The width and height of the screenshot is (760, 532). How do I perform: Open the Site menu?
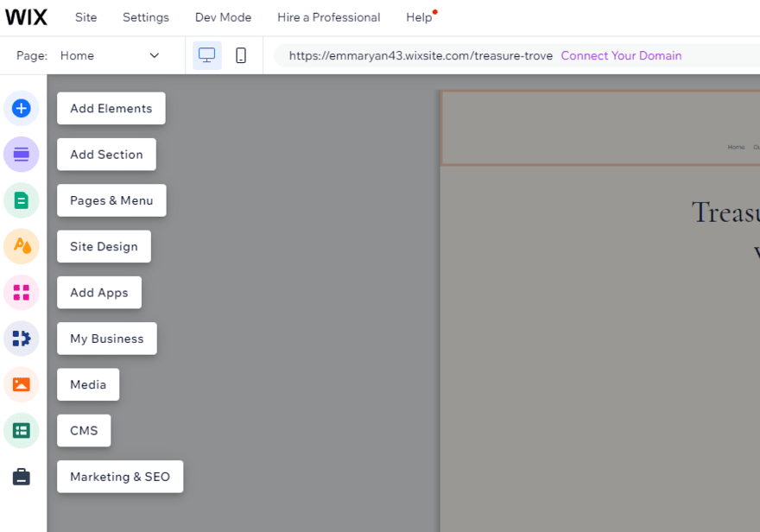tap(85, 17)
